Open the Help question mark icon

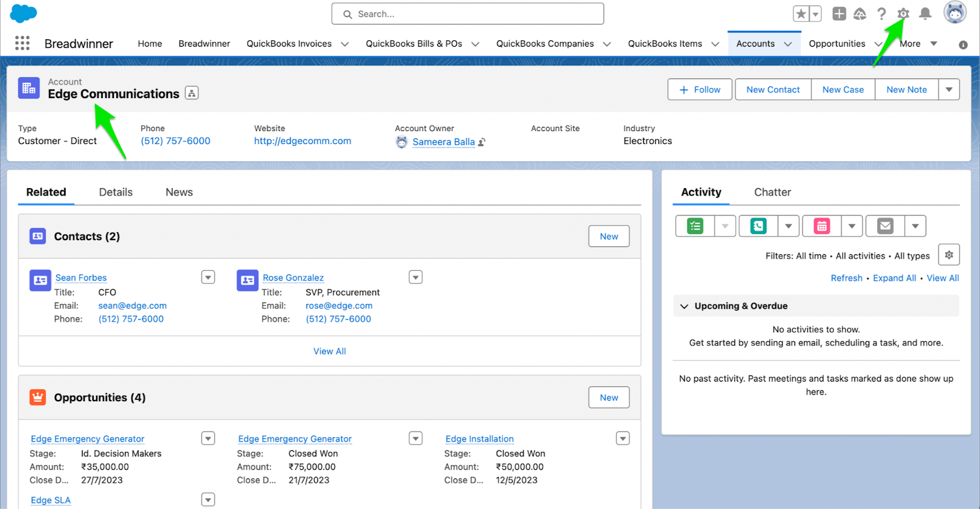pyautogui.click(x=881, y=13)
